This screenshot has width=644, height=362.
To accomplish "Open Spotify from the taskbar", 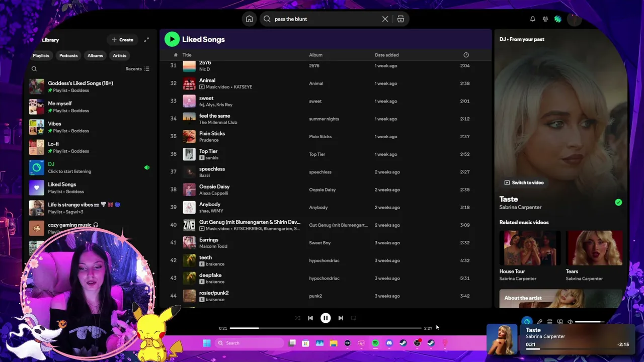I will [375, 343].
